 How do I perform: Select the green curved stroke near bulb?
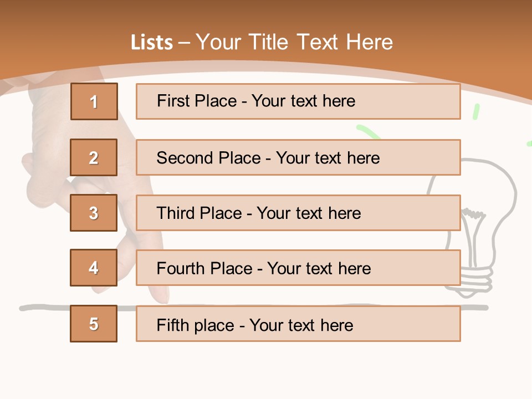[369, 132]
